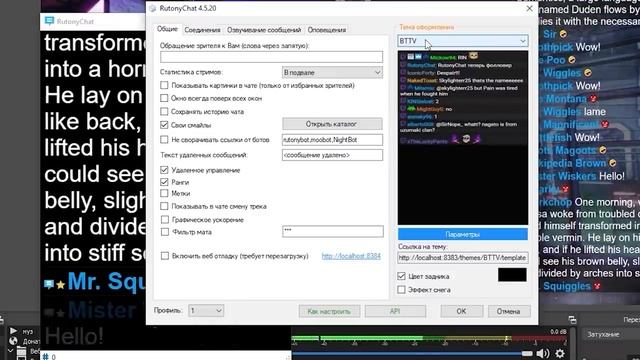Click the blue 'Параметры' button
This screenshot has height=360, width=640.
462,234
